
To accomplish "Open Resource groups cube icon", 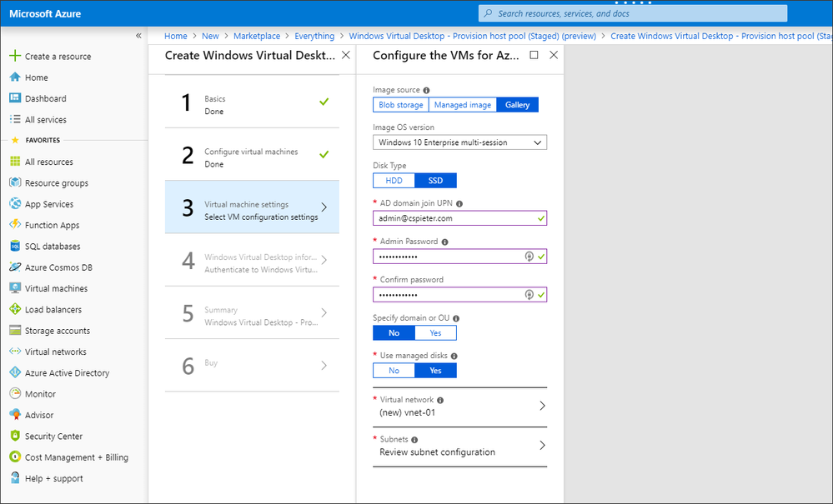I will pyautogui.click(x=15, y=182).
